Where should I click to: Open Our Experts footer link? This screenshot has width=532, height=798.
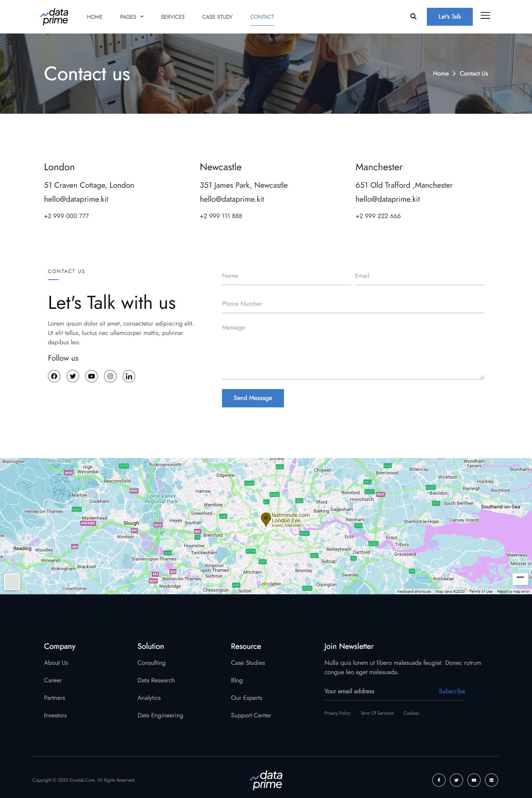(247, 698)
